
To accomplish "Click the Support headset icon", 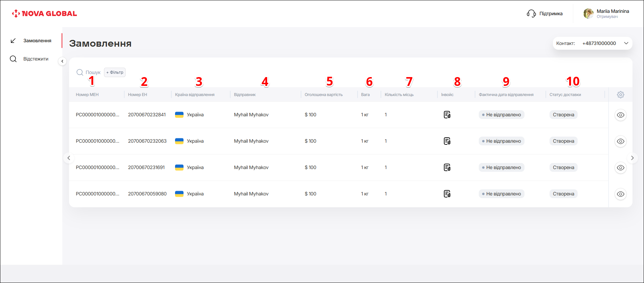I will click(531, 14).
